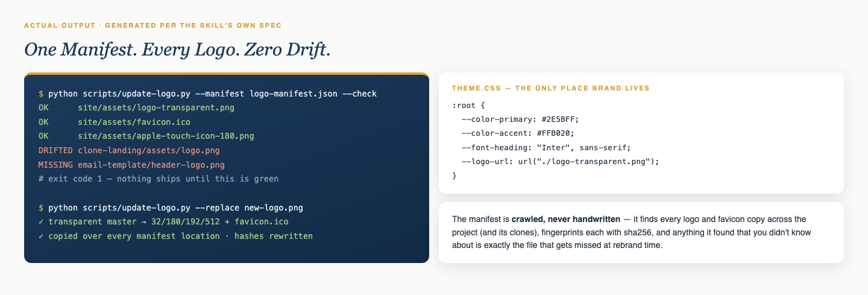Select the --replace new-logo.png command line
Image resolution: width=868 pixels, height=295 pixels.
(x=171, y=208)
